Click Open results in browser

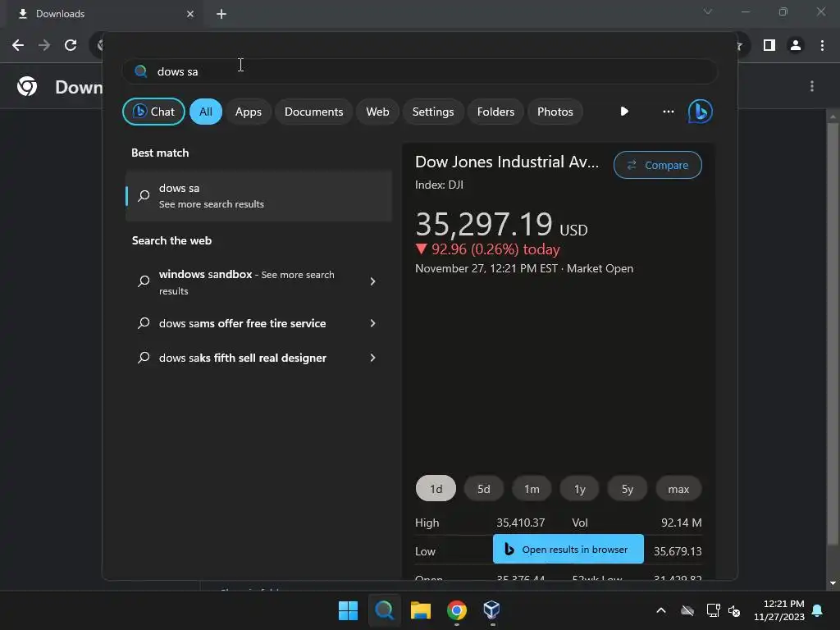click(x=568, y=549)
